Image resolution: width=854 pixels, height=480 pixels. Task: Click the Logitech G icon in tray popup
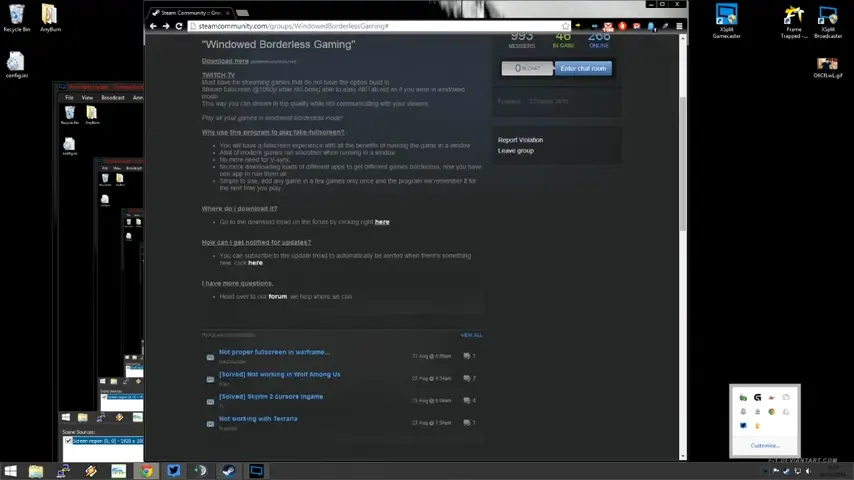click(x=757, y=397)
